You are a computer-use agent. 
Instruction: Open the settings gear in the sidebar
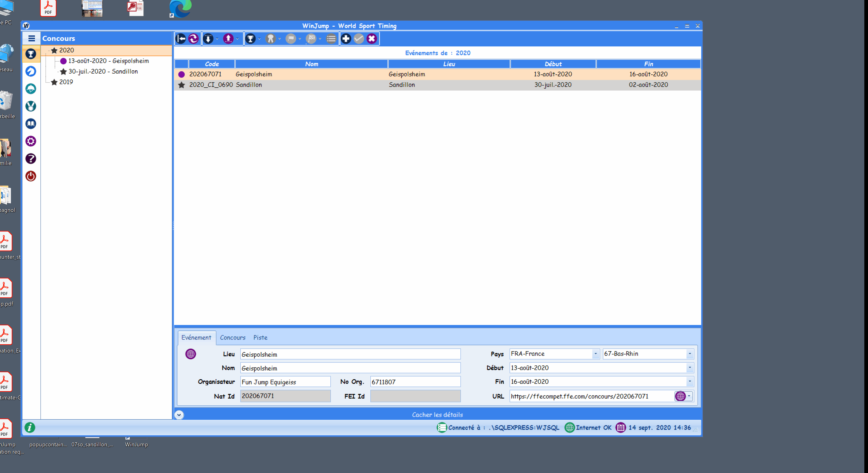coord(31,141)
